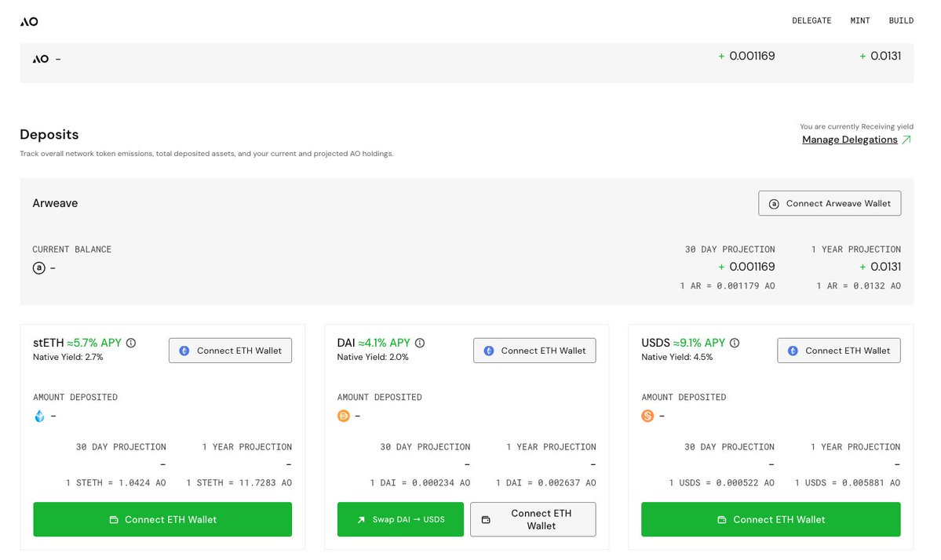Click Arweave 30 DAY PROJECTION label
Screen dimensions: 941x560
tap(730, 249)
